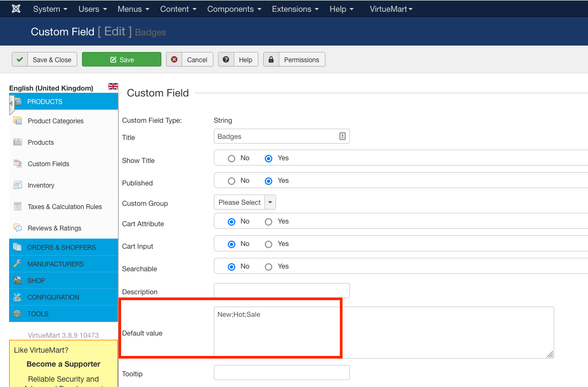Viewport: 588px width, 387px height.
Task: Click the icon inside the Title field
Action: [343, 136]
